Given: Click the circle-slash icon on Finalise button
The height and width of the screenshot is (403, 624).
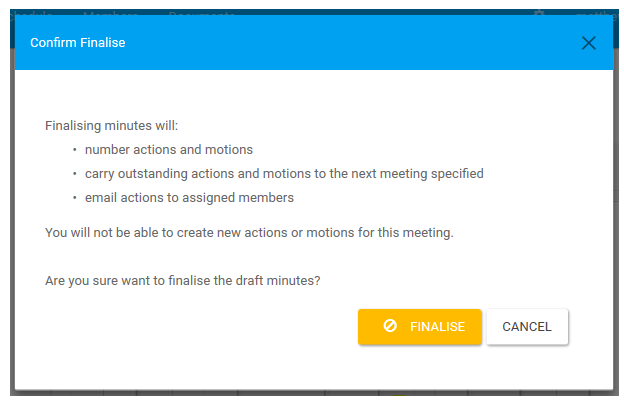Looking at the screenshot, I should 390,326.
